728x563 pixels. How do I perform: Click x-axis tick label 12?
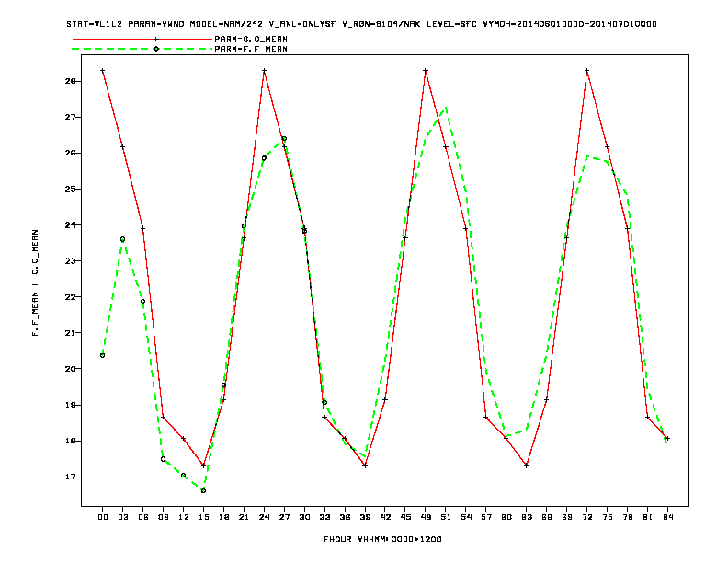[x=184, y=517]
